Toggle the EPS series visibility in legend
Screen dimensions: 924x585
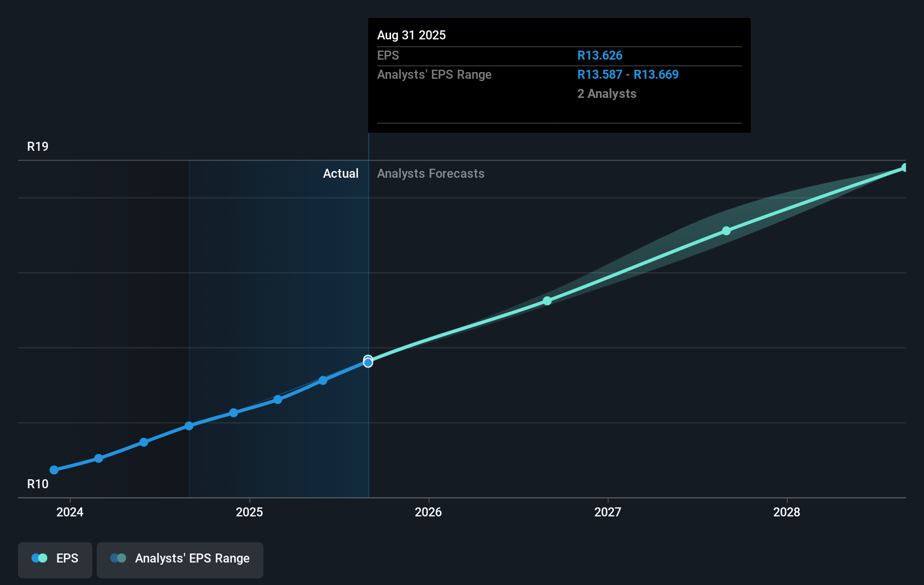(55, 560)
